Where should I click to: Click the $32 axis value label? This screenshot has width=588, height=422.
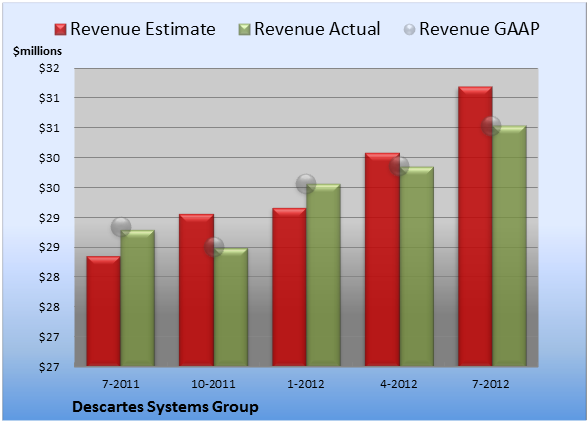click(49, 68)
